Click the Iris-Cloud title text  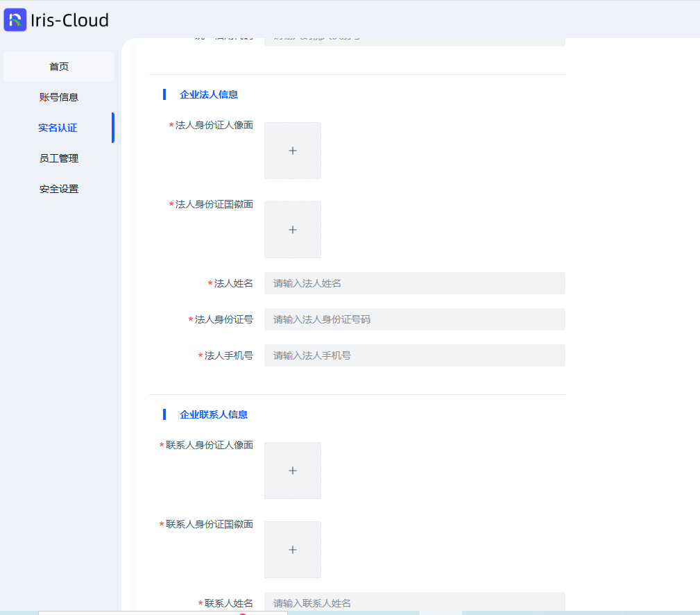pos(69,21)
